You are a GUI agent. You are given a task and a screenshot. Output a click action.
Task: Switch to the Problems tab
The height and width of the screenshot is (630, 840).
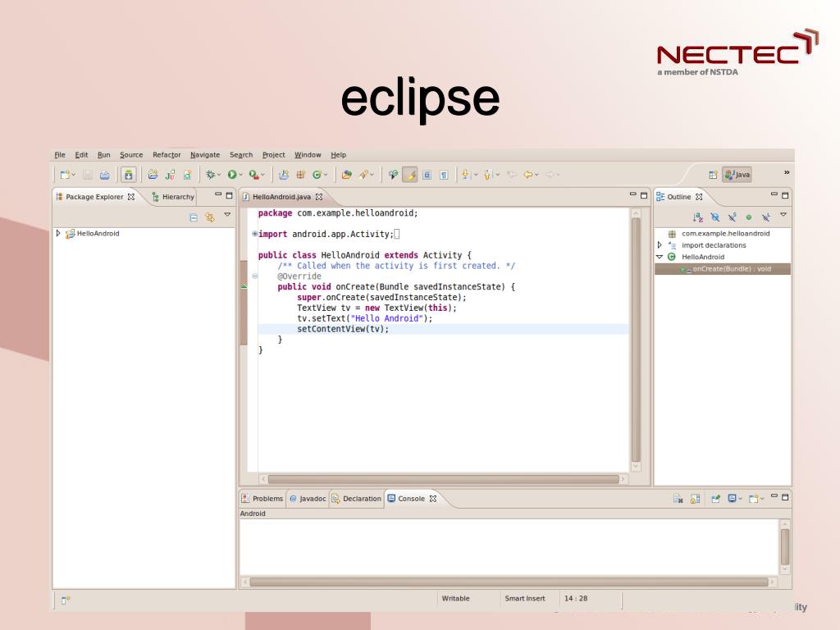(x=262, y=499)
